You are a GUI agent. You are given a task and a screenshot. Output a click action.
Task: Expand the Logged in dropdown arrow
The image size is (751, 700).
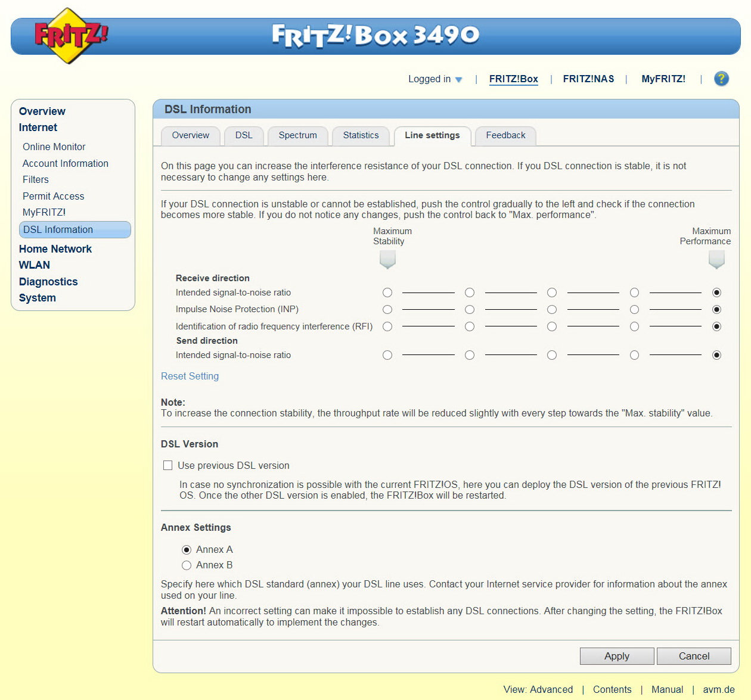[458, 79]
